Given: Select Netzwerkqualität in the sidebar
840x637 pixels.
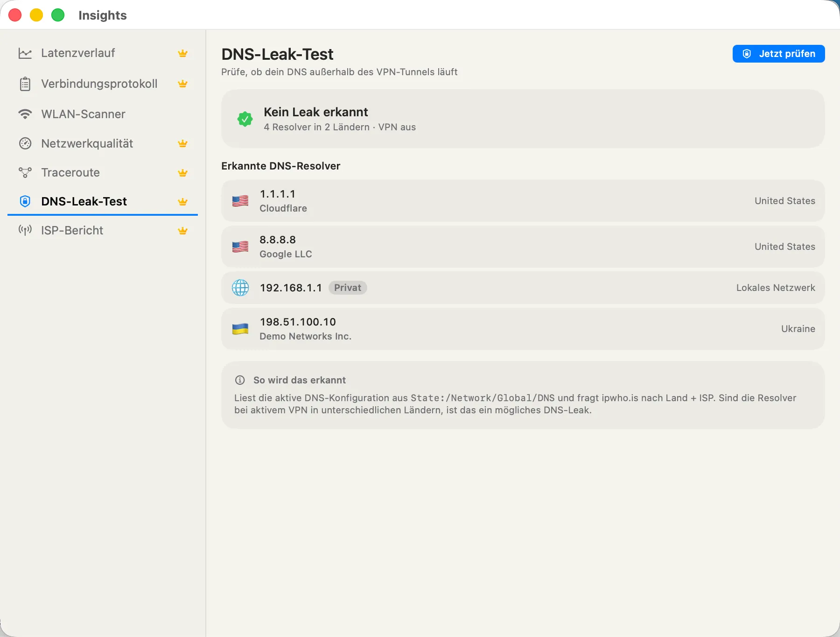Looking at the screenshot, I should coord(103,143).
